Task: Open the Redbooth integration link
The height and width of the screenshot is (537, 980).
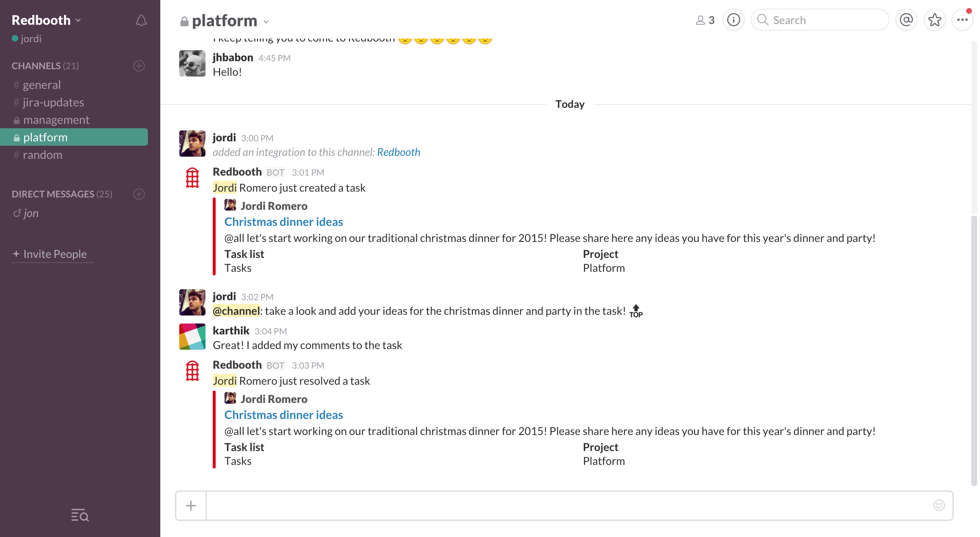Action: pos(398,152)
